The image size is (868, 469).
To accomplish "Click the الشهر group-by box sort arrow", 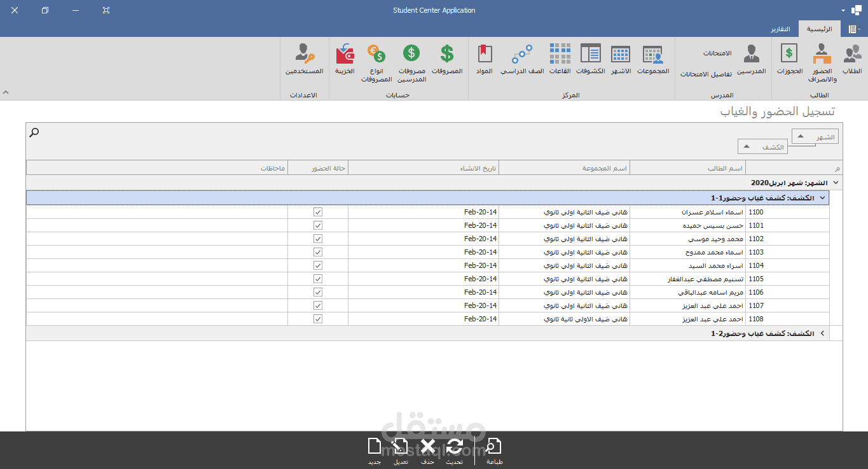I will (801, 136).
